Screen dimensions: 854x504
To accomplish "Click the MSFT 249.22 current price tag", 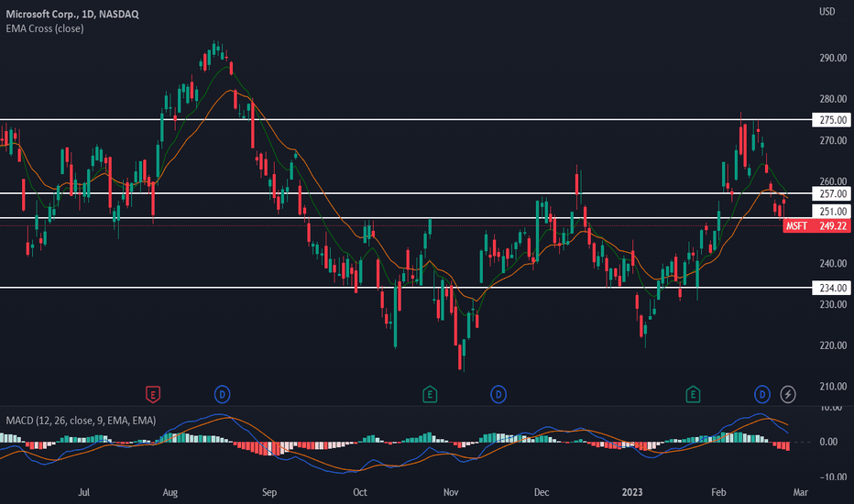I will click(x=817, y=226).
